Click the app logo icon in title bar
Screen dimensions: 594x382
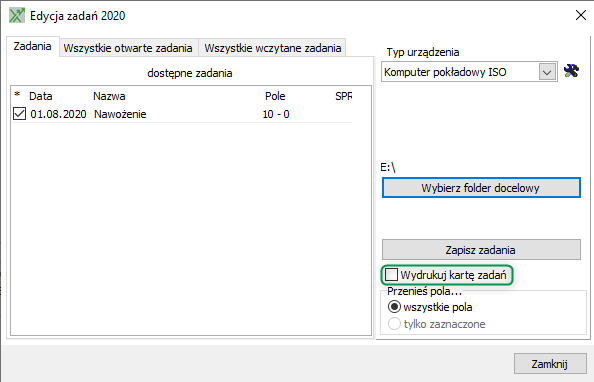(17, 16)
